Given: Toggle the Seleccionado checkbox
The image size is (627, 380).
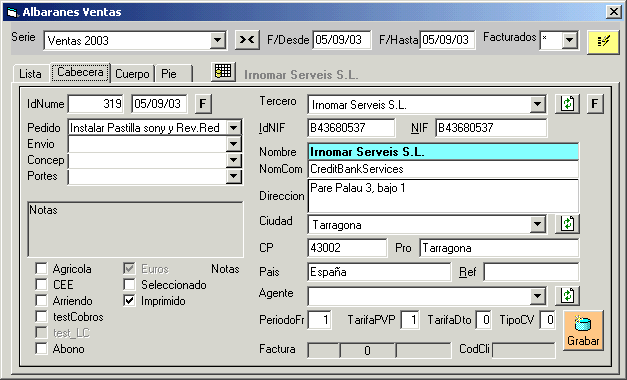Looking at the screenshot, I should tap(129, 284).
